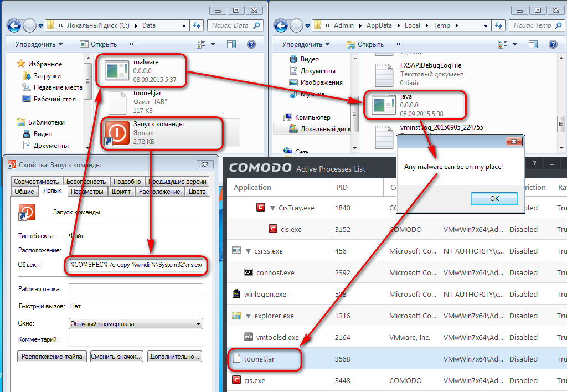Image resolution: width=567 pixels, height=392 pixels.
Task: Collapse the explorer.exe process tree
Action: [x=249, y=316]
